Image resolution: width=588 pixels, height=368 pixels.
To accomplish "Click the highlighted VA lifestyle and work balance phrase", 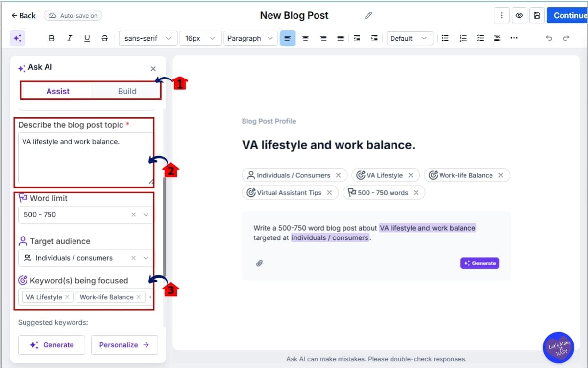I will pyautogui.click(x=427, y=228).
